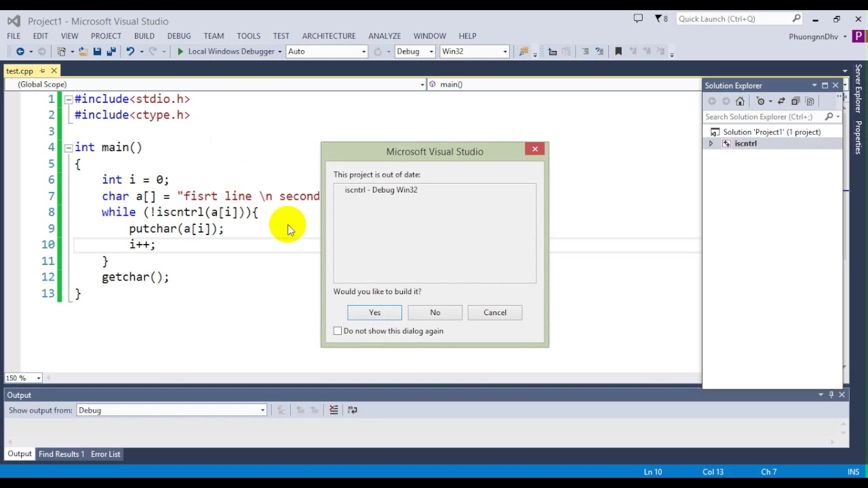The width and height of the screenshot is (868, 488).
Task: Click the Find in Files toolbar icon
Action: tap(523, 52)
